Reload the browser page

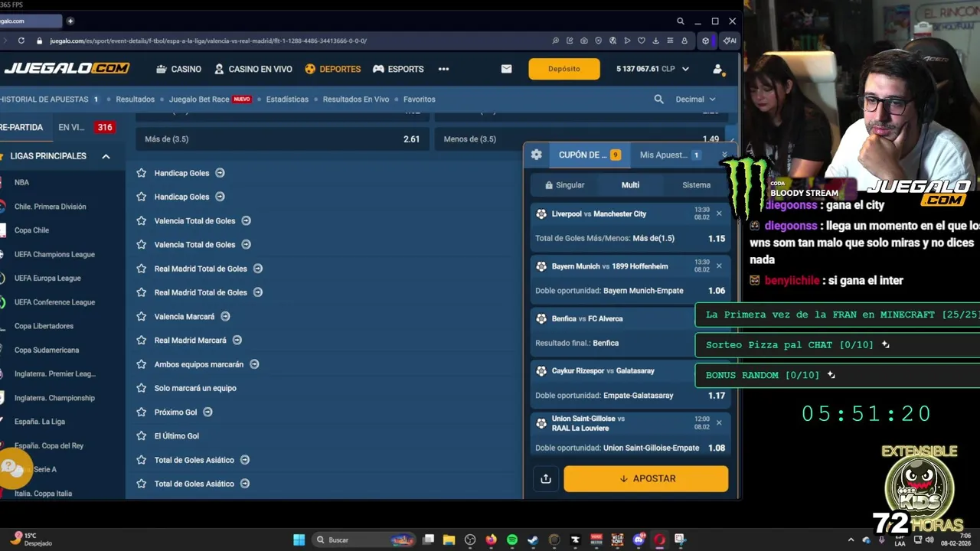click(x=21, y=41)
